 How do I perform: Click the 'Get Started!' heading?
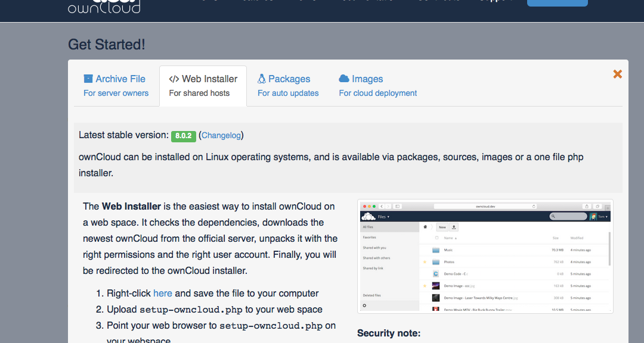[106, 44]
